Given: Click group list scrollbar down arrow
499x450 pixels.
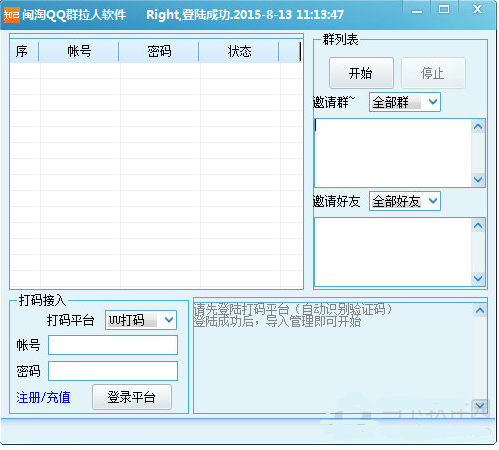Looking at the screenshot, I should point(478,179).
